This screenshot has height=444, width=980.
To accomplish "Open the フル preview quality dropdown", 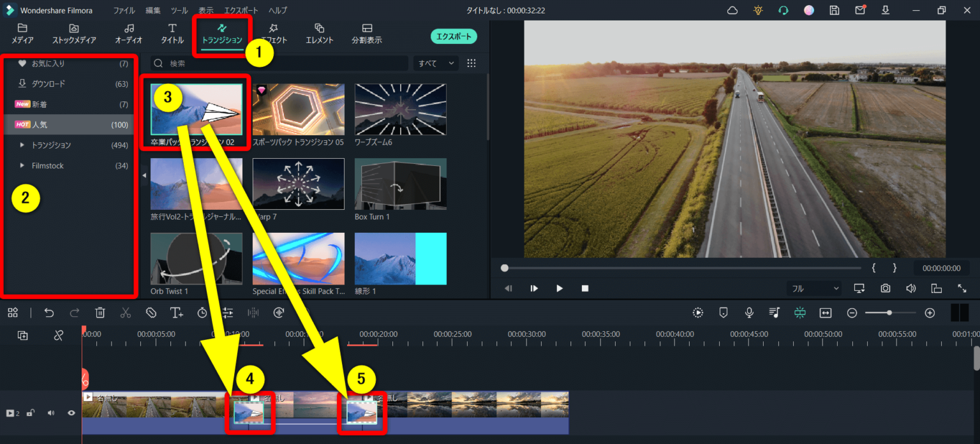I will [x=815, y=288].
